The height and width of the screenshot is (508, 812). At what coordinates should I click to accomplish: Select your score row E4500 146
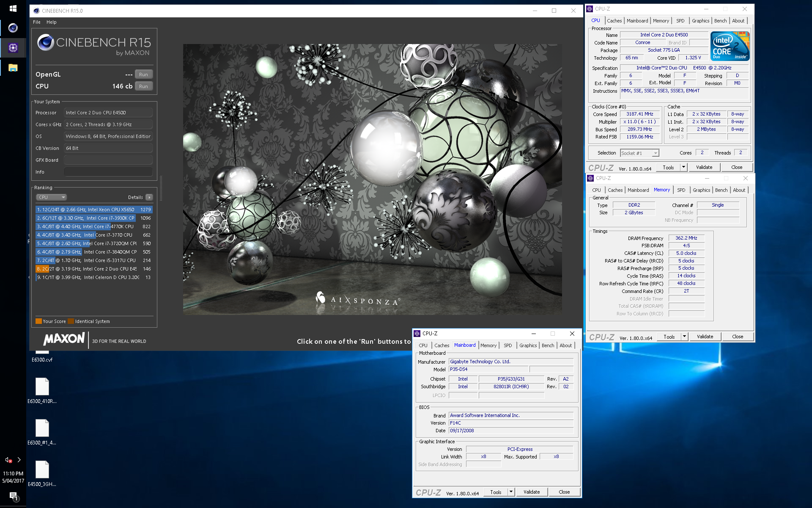point(94,269)
